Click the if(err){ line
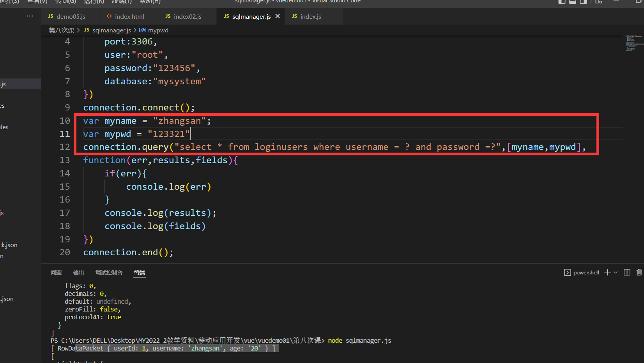The image size is (644, 363). point(126,173)
